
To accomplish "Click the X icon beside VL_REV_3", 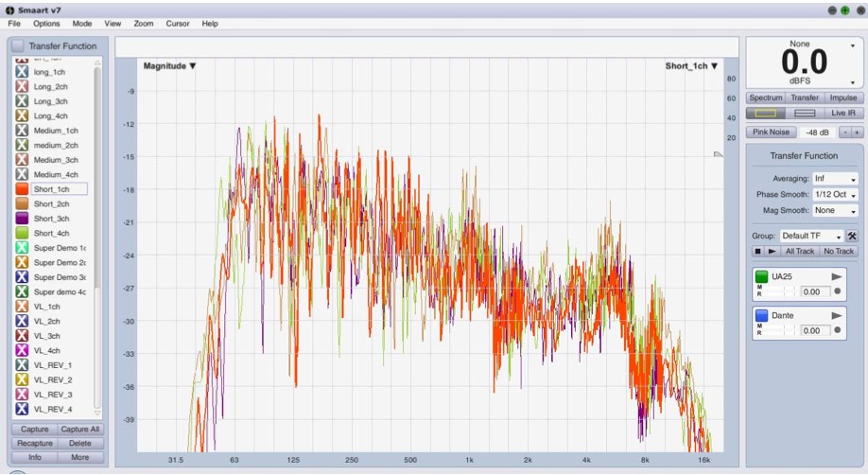I will click(22, 395).
